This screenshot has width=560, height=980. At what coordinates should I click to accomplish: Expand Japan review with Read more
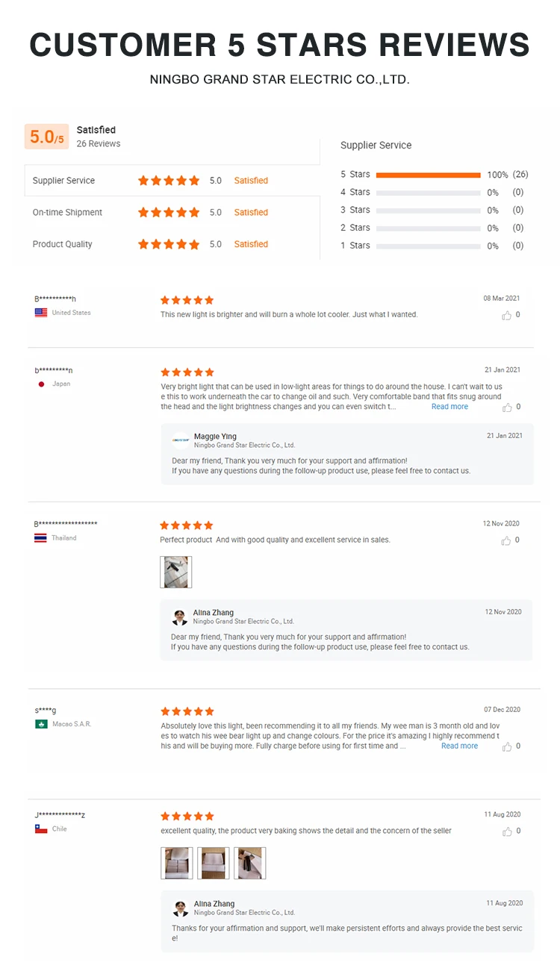449,407
